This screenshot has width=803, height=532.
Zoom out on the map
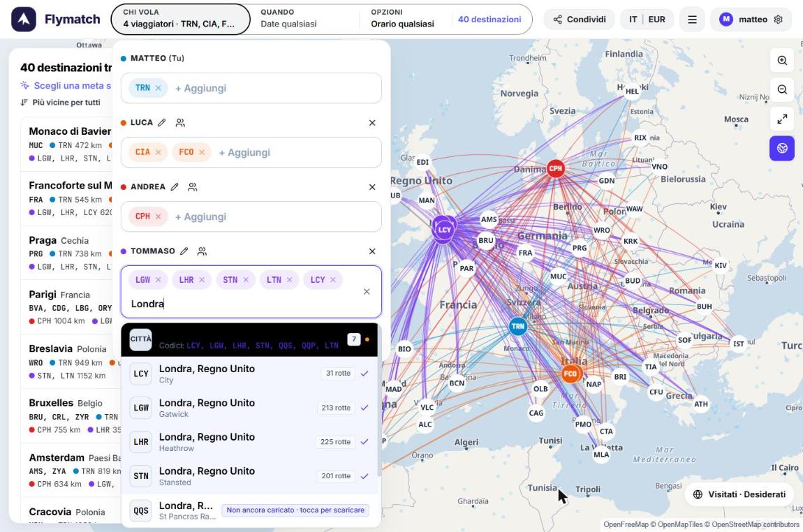(782, 89)
